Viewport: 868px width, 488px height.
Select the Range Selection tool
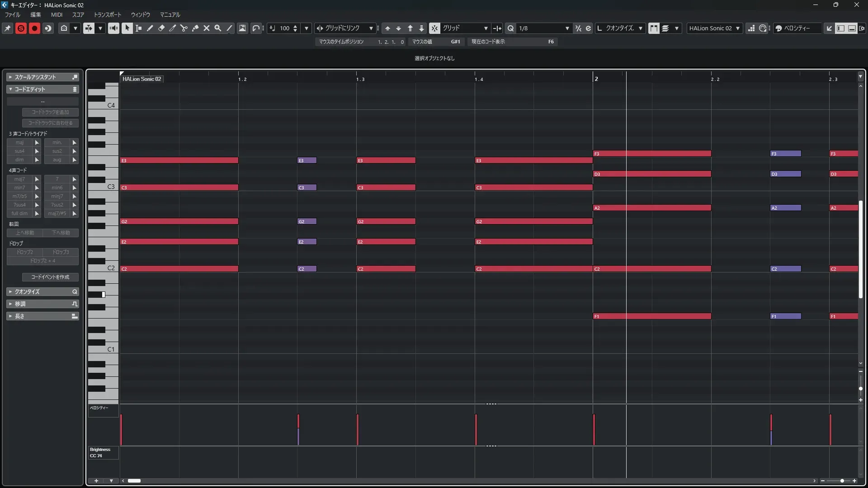139,28
